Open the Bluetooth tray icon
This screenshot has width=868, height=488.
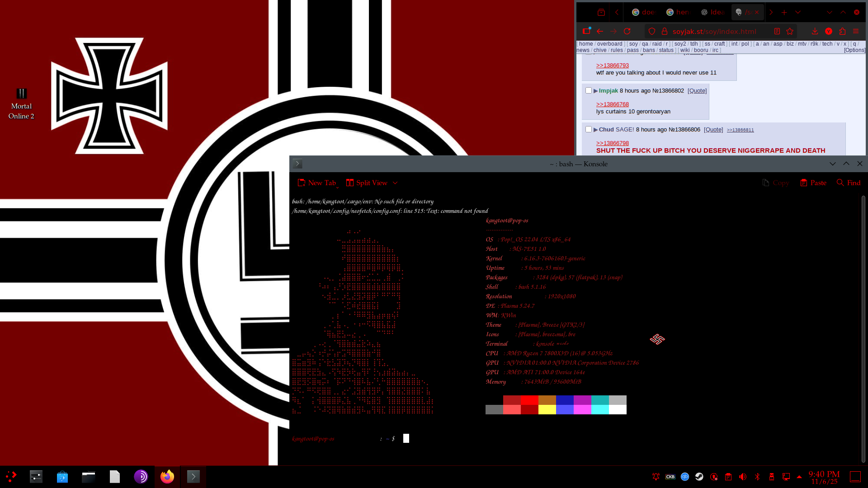[x=757, y=477]
